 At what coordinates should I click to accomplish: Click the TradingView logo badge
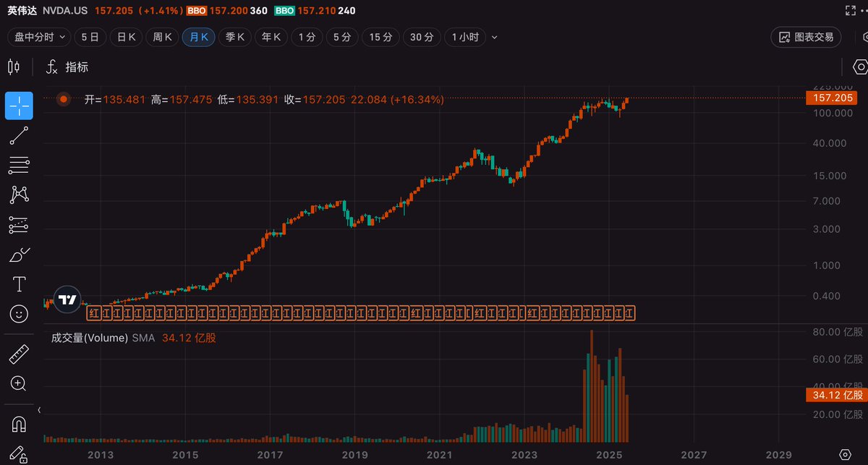(67, 299)
